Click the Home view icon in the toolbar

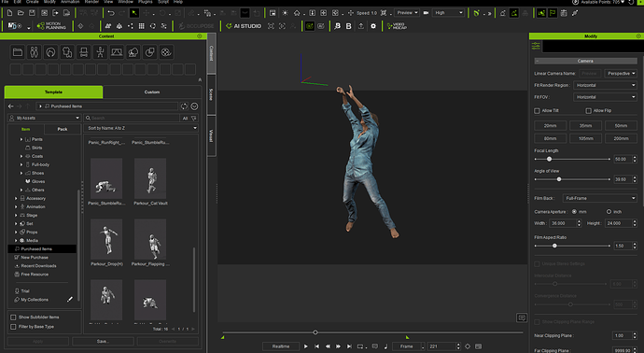[297, 13]
